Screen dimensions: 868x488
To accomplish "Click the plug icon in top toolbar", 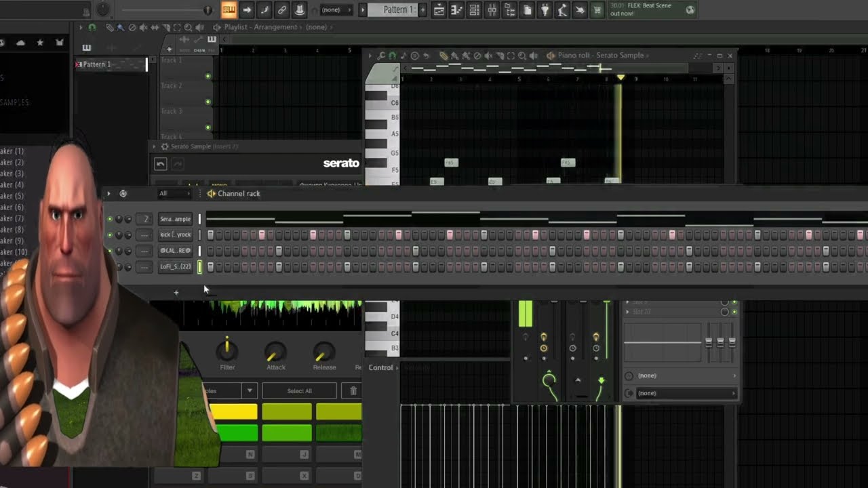I will [545, 9].
